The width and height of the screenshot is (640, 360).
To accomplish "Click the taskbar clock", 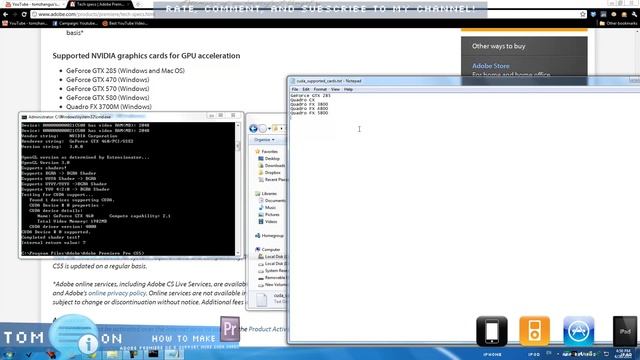I will 623,353.
